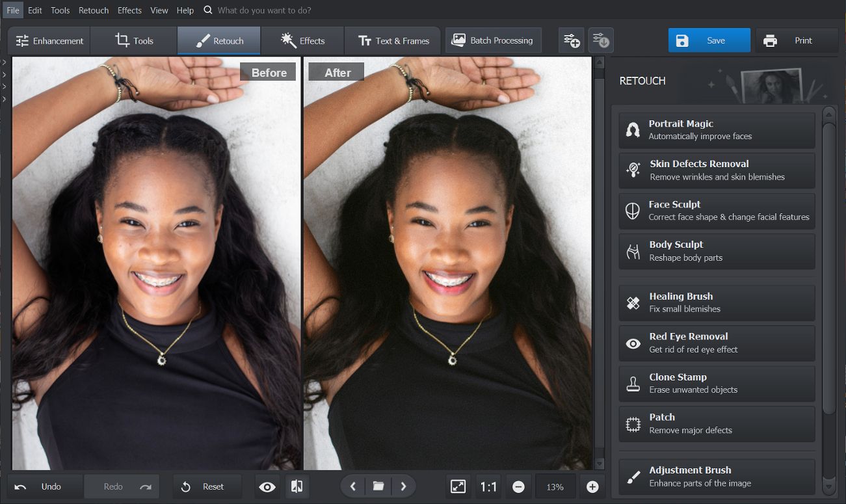
Task: Go to next photo with right chevron
Action: pos(403,486)
